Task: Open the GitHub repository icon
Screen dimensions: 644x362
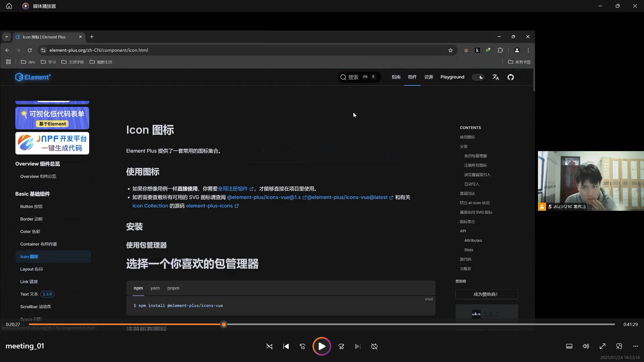Action: tap(510, 77)
